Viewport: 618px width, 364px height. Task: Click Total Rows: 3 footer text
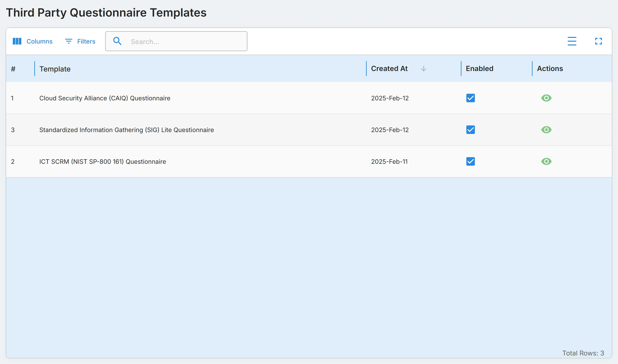coord(583,353)
